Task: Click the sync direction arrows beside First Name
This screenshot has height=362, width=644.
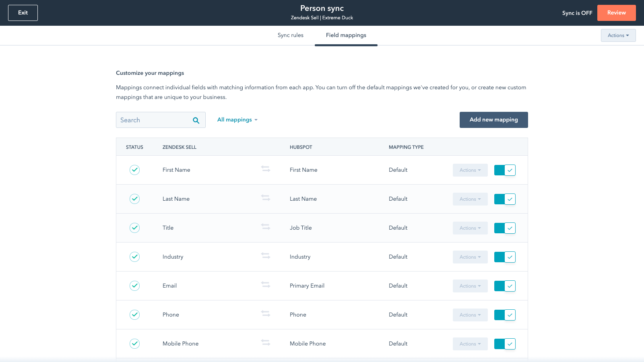Action: pos(266,169)
